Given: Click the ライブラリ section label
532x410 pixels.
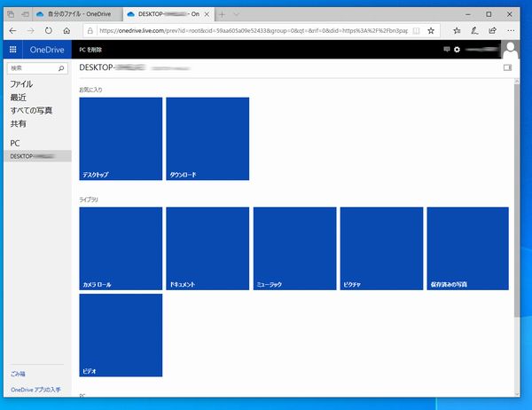Looking at the screenshot, I should (x=89, y=200).
